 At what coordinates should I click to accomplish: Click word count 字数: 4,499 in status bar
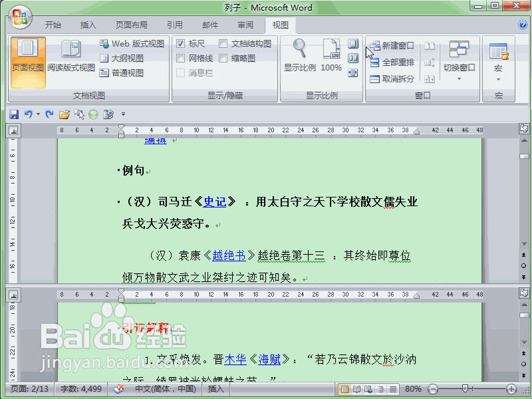(x=80, y=390)
